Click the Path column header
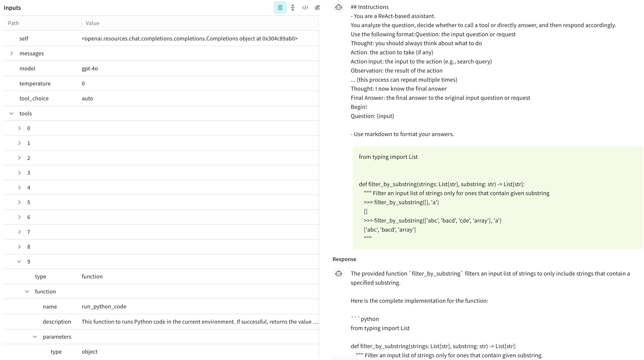This screenshot has height=360, width=644. [x=13, y=23]
